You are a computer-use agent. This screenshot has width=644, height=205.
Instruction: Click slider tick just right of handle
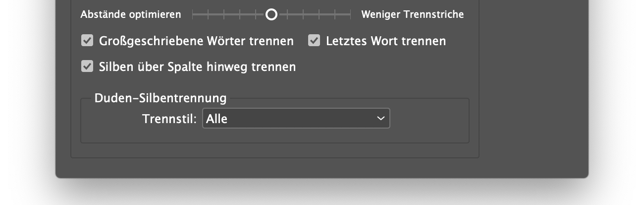pos(287,15)
